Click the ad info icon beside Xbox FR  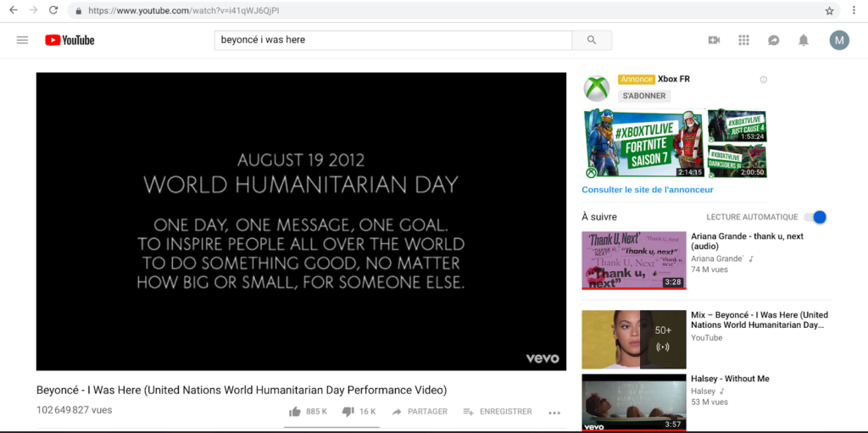pos(764,80)
